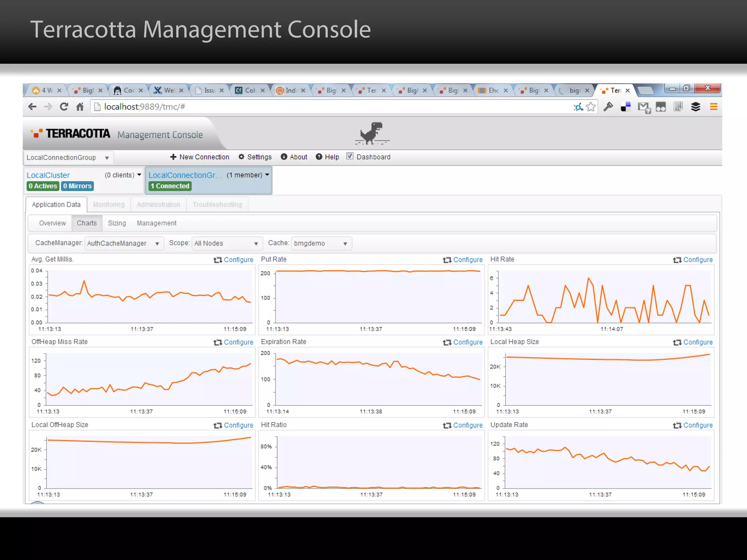Click configure icon for Avg. Get Millis chart
The image size is (747, 560).
pos(218,260)
